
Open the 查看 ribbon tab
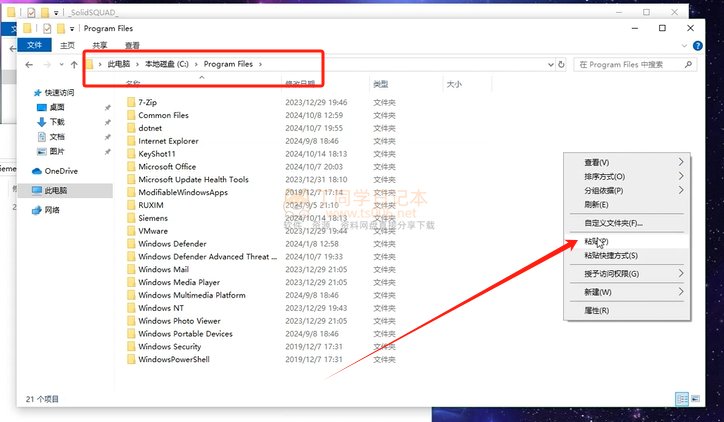click(x=132, y=46)
